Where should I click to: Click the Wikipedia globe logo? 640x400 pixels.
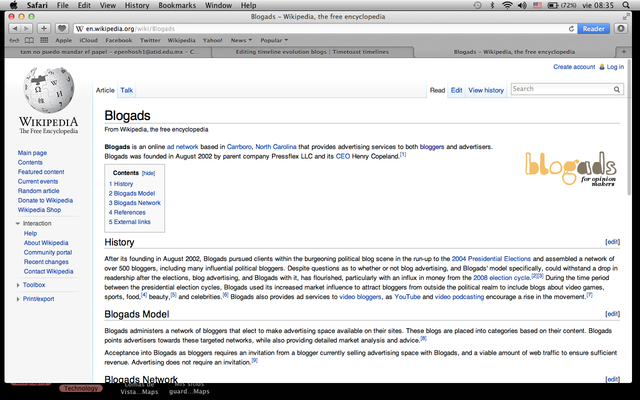coord(49,90)
